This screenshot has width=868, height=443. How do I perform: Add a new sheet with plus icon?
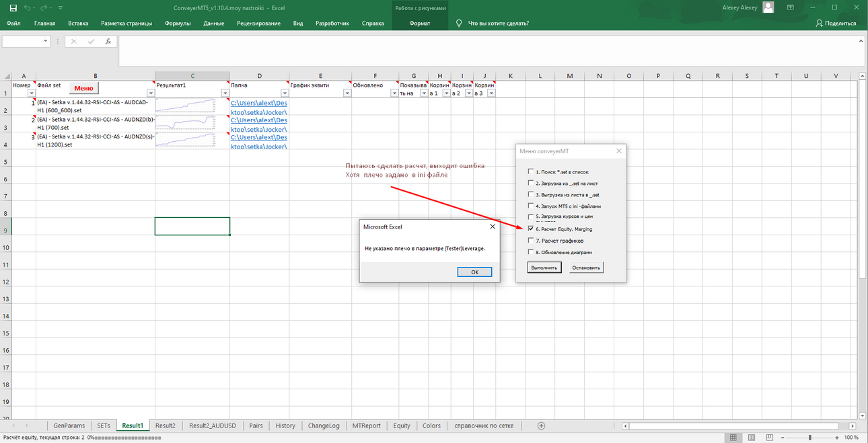[x=542, y=426]
